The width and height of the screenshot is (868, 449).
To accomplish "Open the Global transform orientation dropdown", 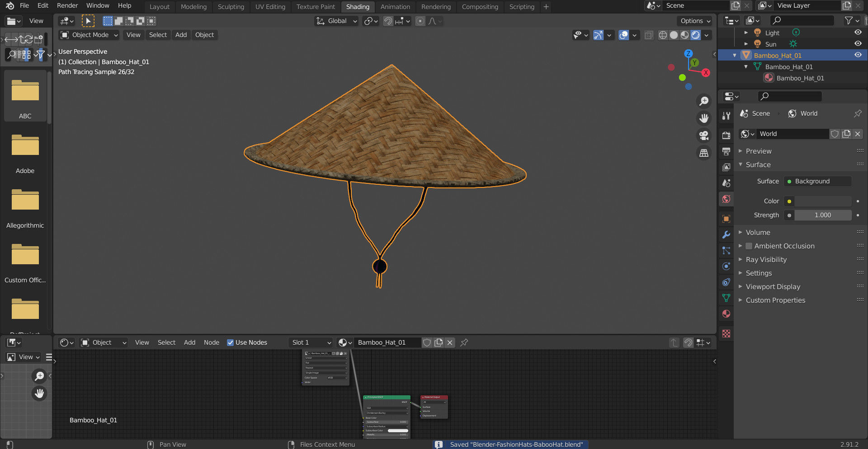I will click(337, 21).
